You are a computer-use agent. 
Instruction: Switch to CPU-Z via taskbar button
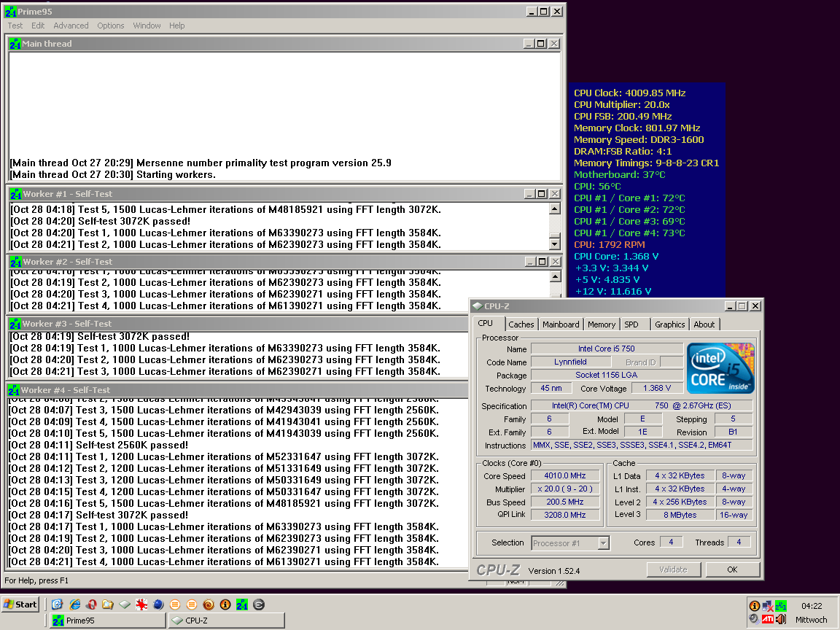point(226,621)
